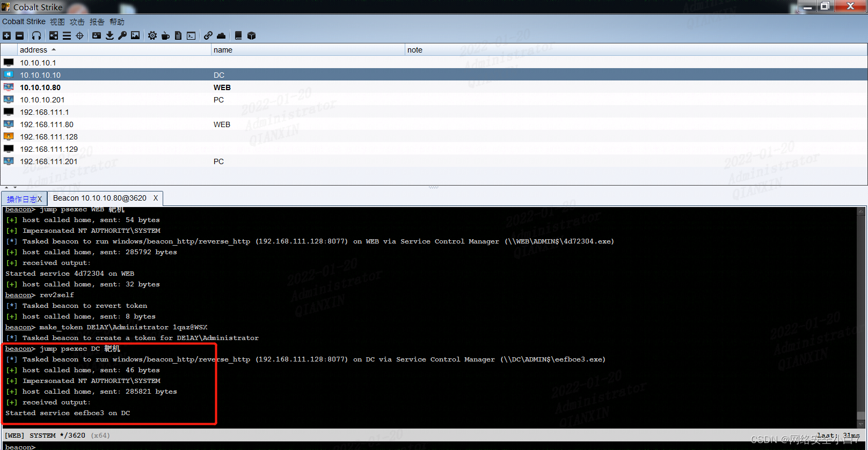Select target row 10.10.10.201 PC
The image size is (868, 450).
[x=434, y=100]
